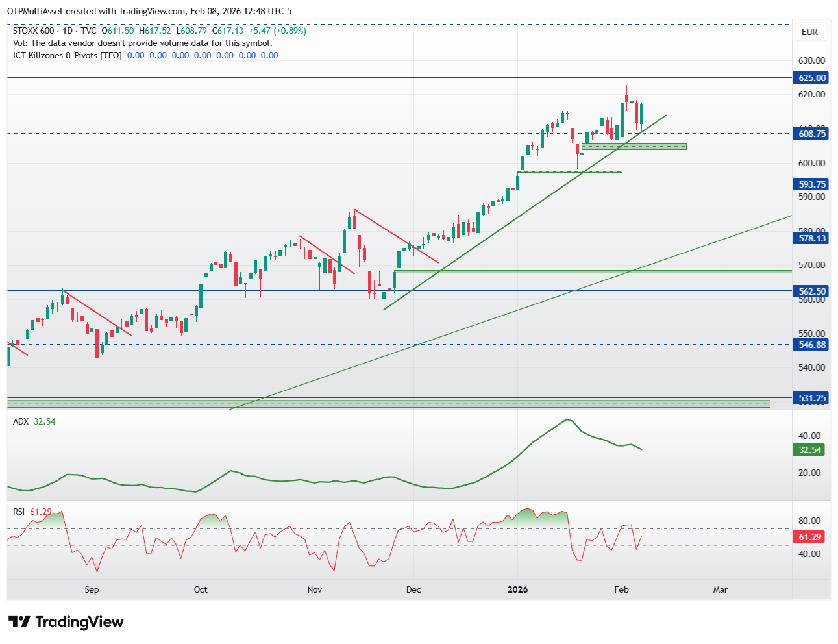The height and width of the screenshot is (644, 838).
Task: Select the 625.00 price level label
Action: (x=811, y=78)
